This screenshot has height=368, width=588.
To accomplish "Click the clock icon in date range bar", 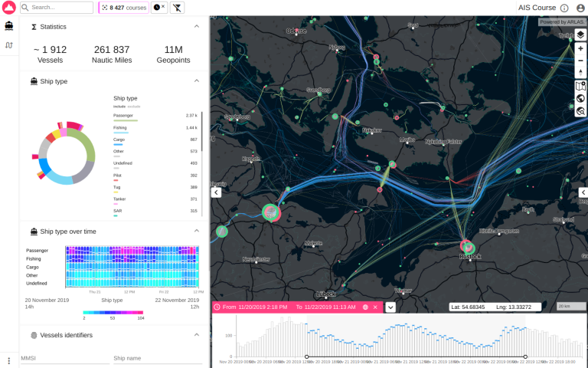I will pyautogui.click(x=217, y=307).
